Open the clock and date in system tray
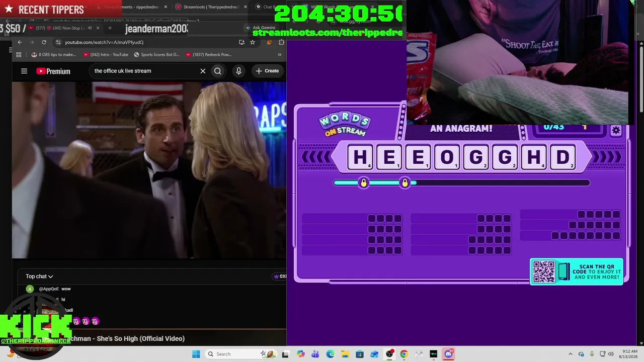This screenshot has width=644, height=362. coord(629,354)
